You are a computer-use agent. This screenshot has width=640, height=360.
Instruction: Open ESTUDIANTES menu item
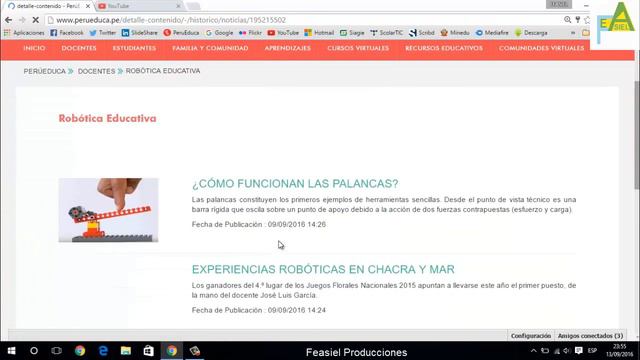pos(134,48)
